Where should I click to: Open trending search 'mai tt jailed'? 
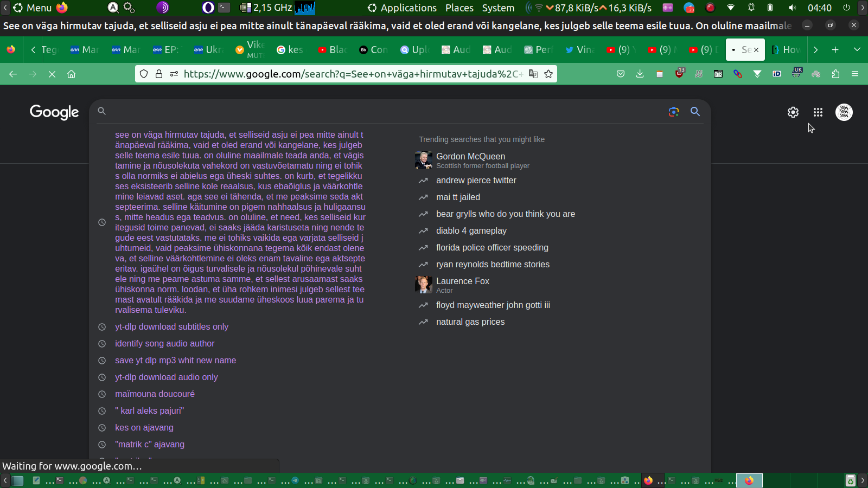coord(458,197)
